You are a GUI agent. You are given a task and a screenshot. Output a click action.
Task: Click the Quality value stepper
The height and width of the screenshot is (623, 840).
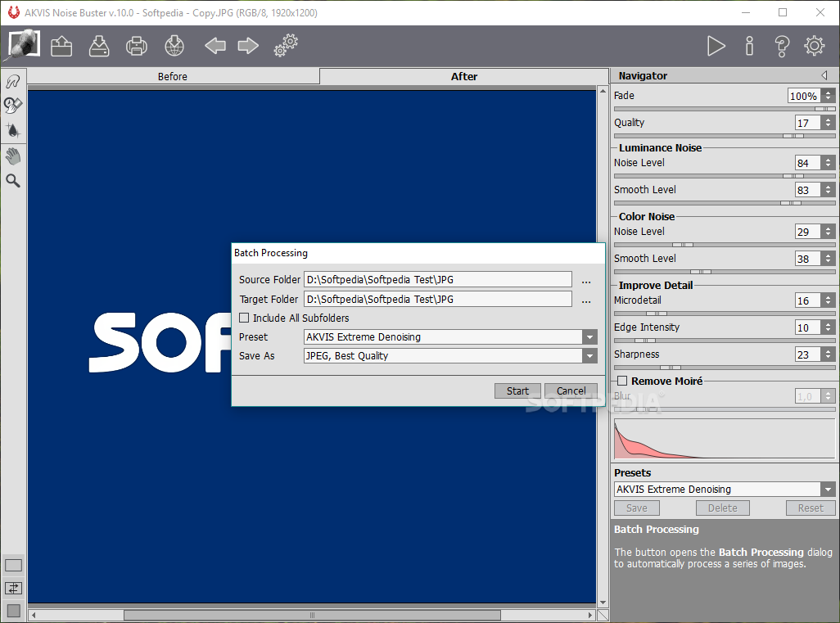click(829, 123)
